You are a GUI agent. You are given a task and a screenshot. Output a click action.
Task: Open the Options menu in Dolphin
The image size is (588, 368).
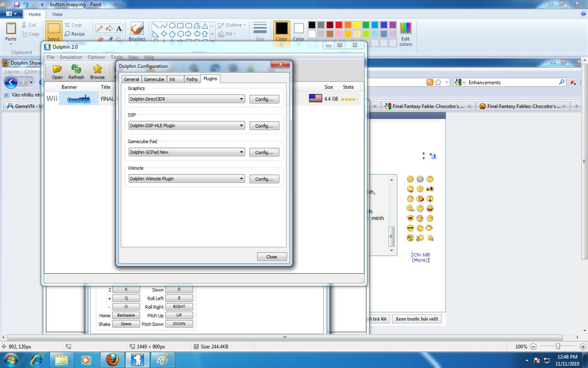click(96, 57)
